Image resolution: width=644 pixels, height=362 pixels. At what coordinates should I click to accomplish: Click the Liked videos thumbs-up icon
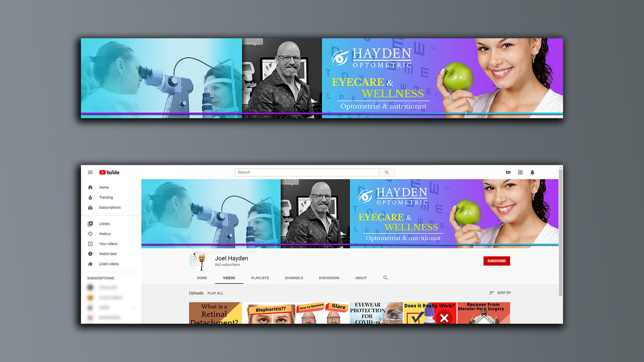(x=90, y=264)
